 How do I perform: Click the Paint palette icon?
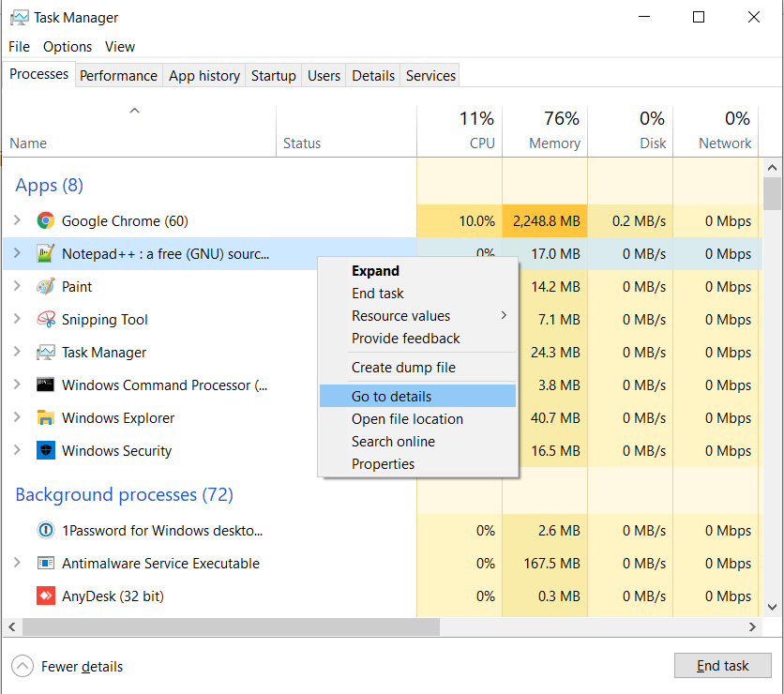coord(46,286)
